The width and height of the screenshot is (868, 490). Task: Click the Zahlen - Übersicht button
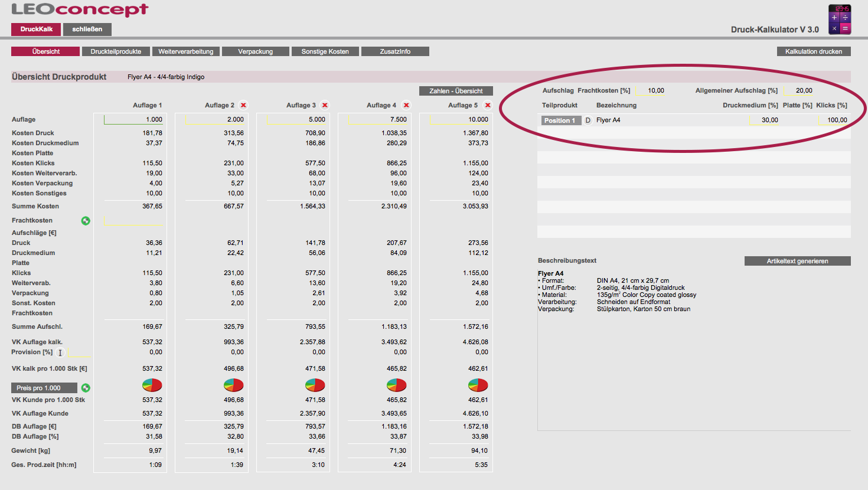point(456,91)
